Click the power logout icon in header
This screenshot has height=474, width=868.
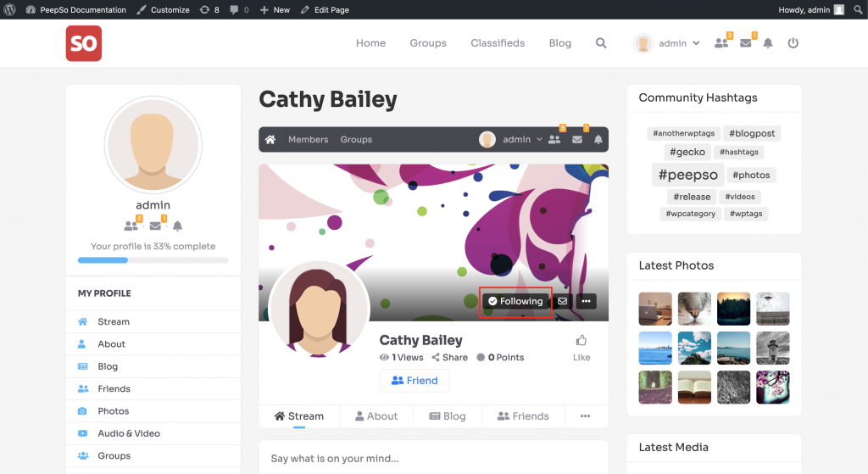tap(793, 43)
